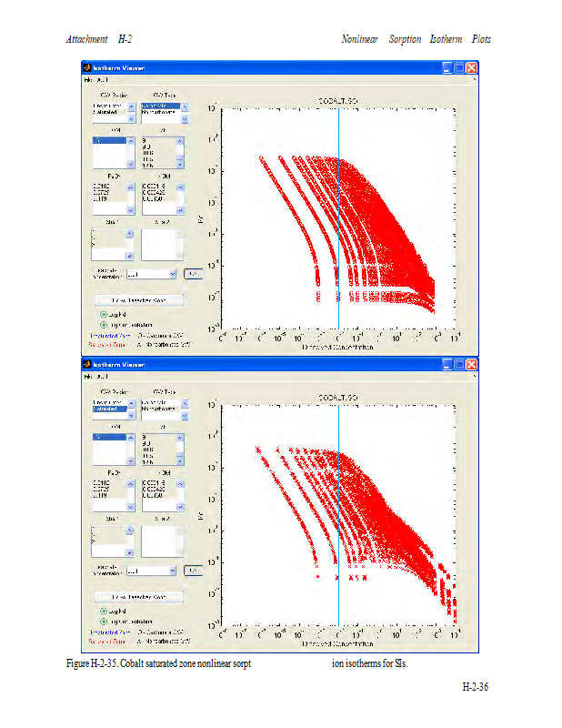Select Saturated in the top window region list
The width and height of the screenshot is (562, 728).
click(107, 112)
